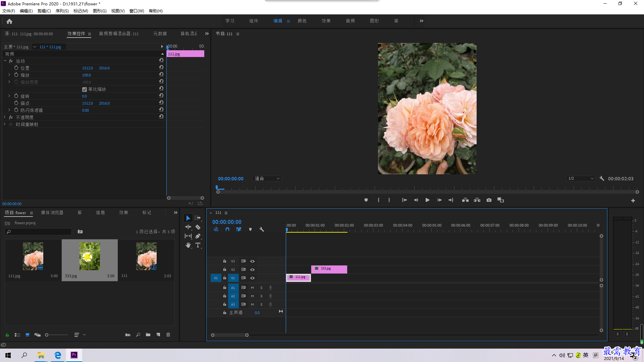Toggle linked selection in timeline
644x362 pixels.
pyautogui.click(x=239, y=230)
